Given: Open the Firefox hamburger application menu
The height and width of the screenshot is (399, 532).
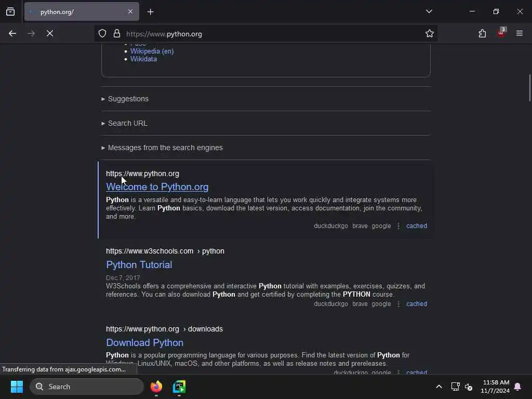Looking at the screenshot, I should click(520, 34).
